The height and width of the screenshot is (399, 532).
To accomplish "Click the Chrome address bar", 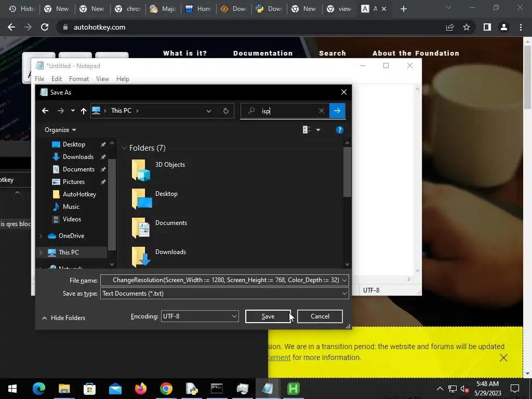I will (251, 27).
